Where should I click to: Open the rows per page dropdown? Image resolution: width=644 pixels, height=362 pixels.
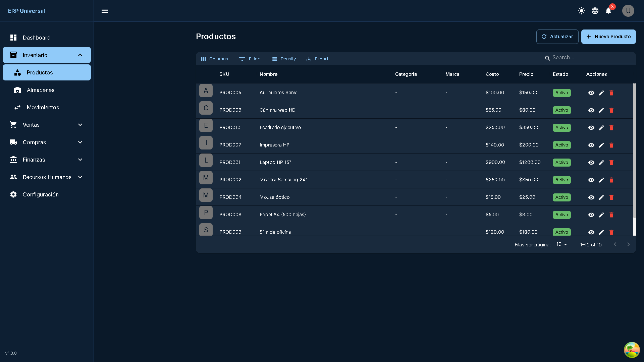562,244
